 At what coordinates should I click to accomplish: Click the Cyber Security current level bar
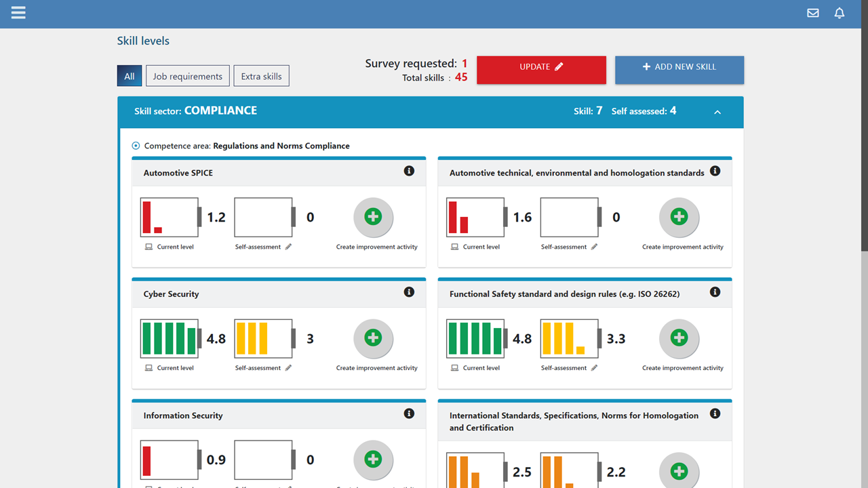[169, 338]
